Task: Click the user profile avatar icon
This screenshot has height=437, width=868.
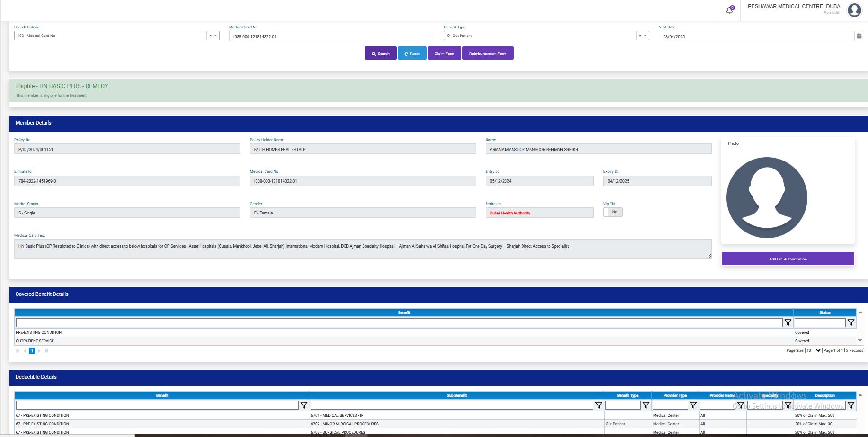Action: 854,10
